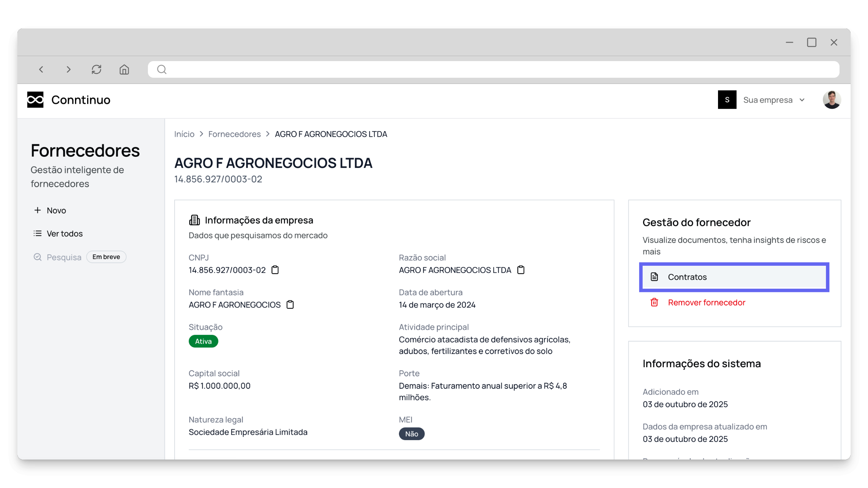Screen dimensions: 868x488
Task: Go back with browser back arrow
Action: click(x=41, y=70)
